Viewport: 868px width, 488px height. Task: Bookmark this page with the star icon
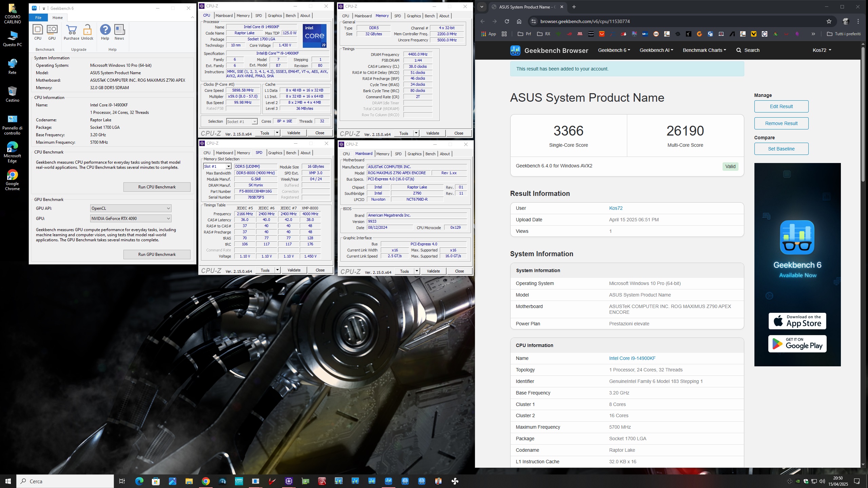(829, 21)
